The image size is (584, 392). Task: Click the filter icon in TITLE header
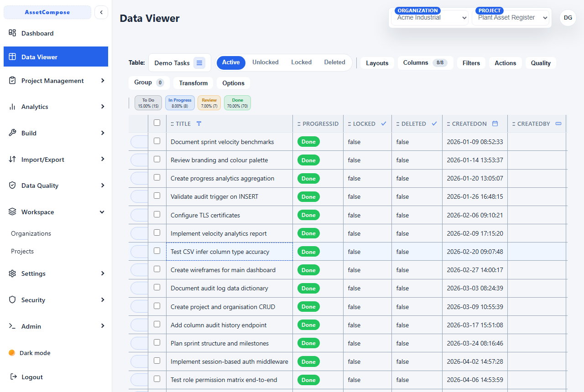point(199,124)
